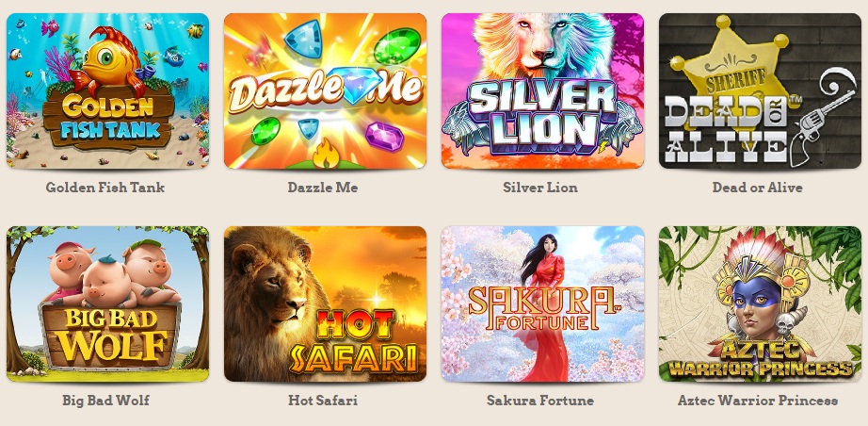The image size is (868, 426).
Task: Select the Silver Lion game image
Action: click(x=542, y=90)
